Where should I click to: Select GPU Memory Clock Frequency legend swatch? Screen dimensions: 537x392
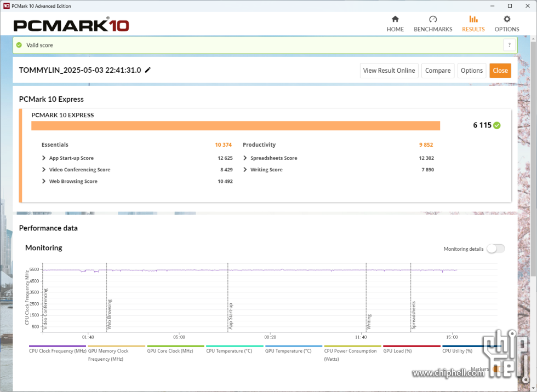pos(117,346)
